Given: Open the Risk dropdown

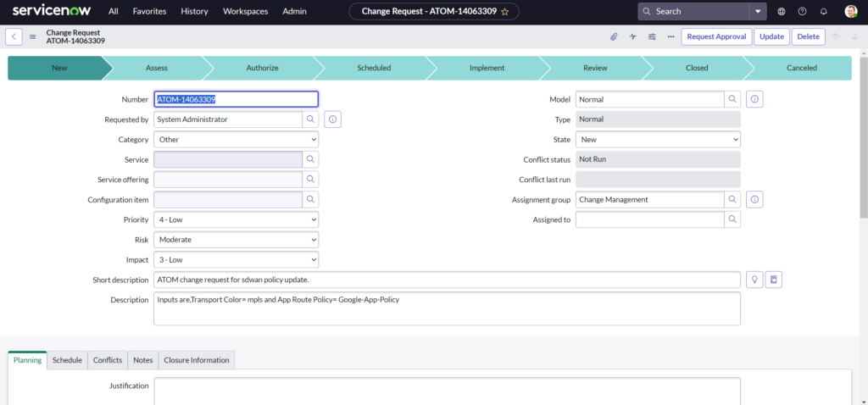Looking at the screenshot, I should (x=236, y=240).
